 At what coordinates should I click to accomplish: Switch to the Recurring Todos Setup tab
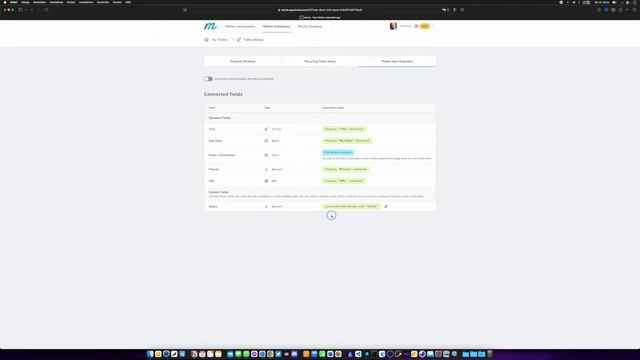(x=320, y=61)
